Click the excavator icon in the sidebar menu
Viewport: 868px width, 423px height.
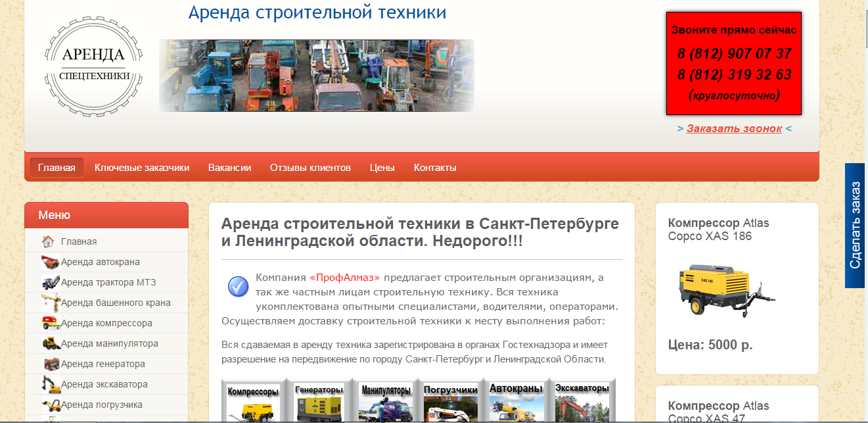[51, 384]
